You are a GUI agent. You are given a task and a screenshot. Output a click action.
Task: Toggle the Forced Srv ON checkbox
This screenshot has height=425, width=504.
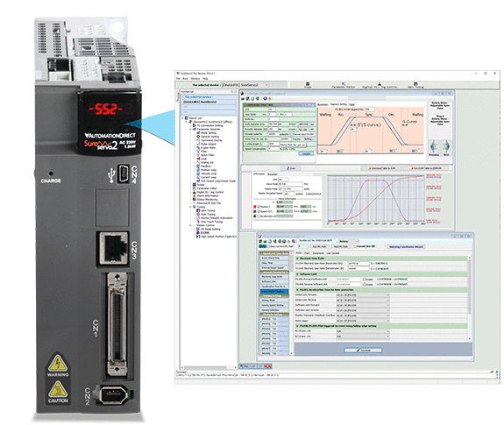pyautogui.click(x=355, y=247)
